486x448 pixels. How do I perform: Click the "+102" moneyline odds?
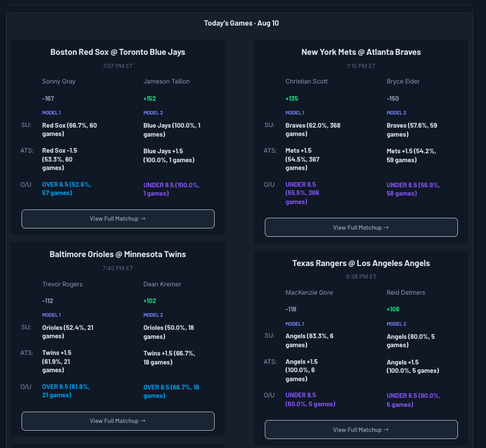150,301
